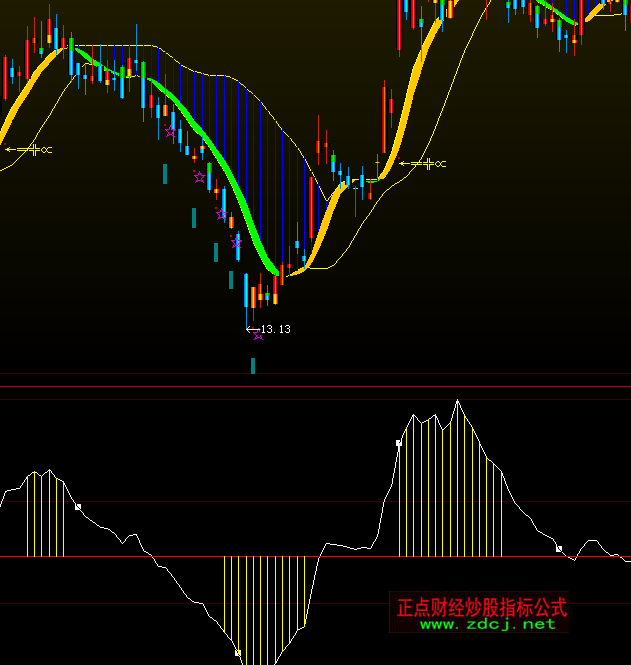This screenshot has height=665, width=631.
Task: Click the topmost magenta star signal marker
Action: tap(171, 131)
